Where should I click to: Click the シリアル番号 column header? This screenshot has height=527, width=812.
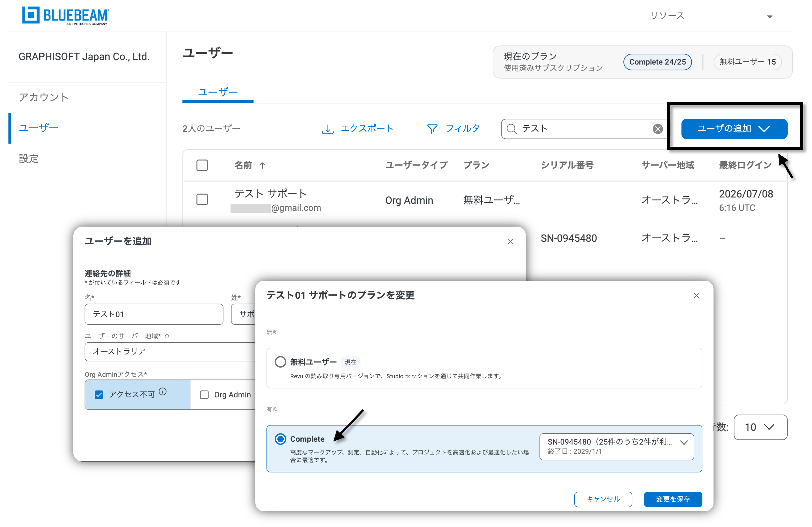[567, 166]
